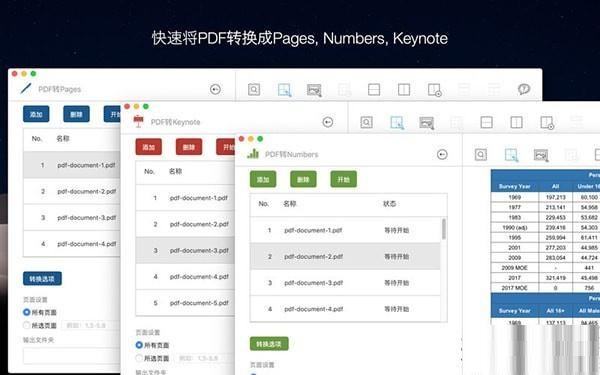Click the 1969 cell in preview table
The height and width of the screenshot is (375, 600).
coord(515,197)
